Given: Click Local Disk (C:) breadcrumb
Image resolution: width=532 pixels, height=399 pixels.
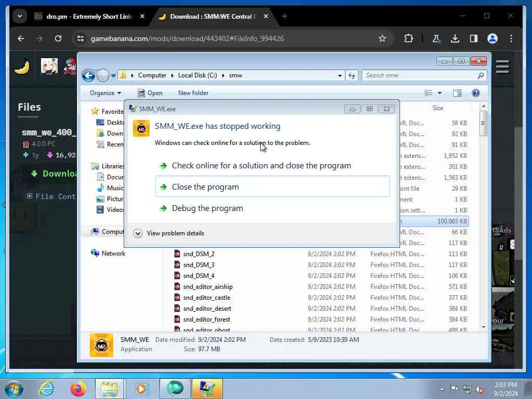Looking at the screenshot, I should point(197,75).
